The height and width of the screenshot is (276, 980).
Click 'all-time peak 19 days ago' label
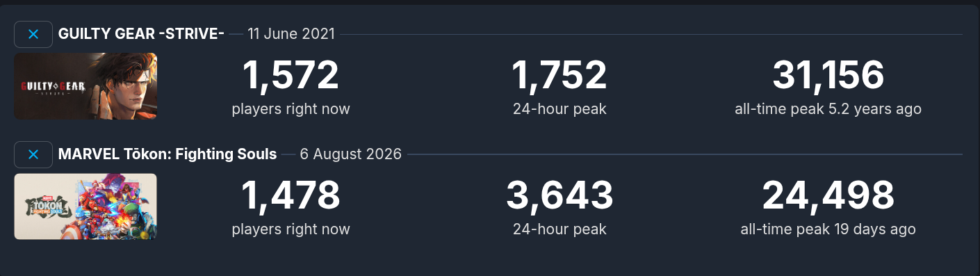tap(828, 229)
